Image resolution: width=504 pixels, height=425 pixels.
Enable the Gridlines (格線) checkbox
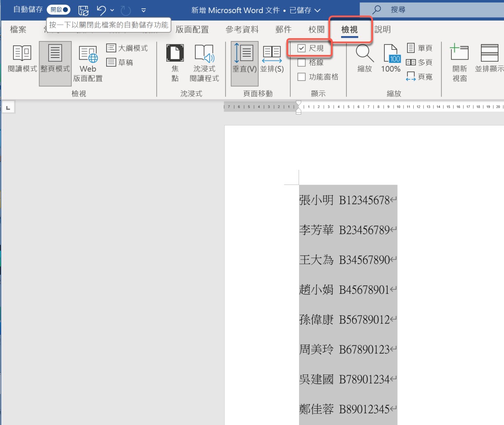click(302, 63)
